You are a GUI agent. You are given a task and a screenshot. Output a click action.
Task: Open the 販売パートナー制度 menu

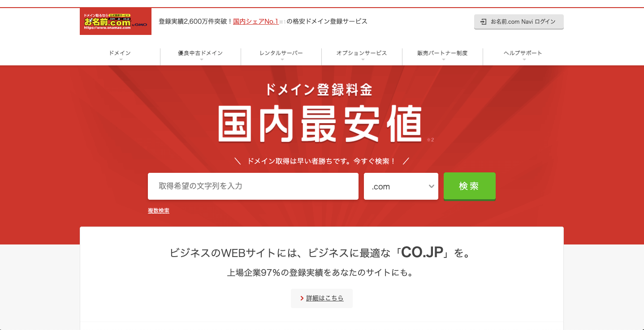442,53
